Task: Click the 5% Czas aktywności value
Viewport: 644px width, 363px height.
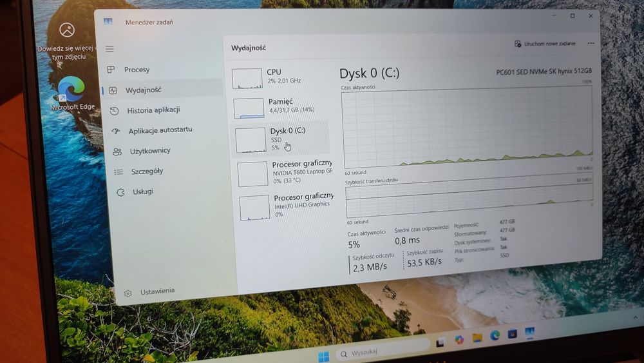Action: [x=354, y=244]
